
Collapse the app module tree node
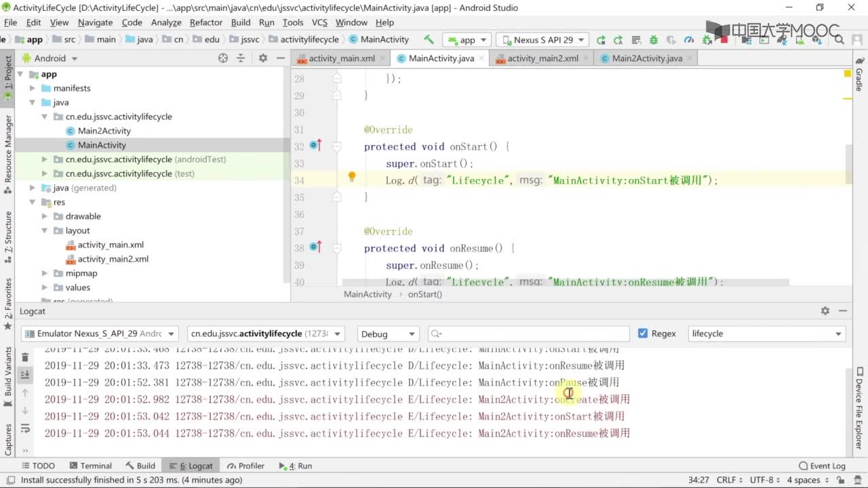[x=20, y=75]
